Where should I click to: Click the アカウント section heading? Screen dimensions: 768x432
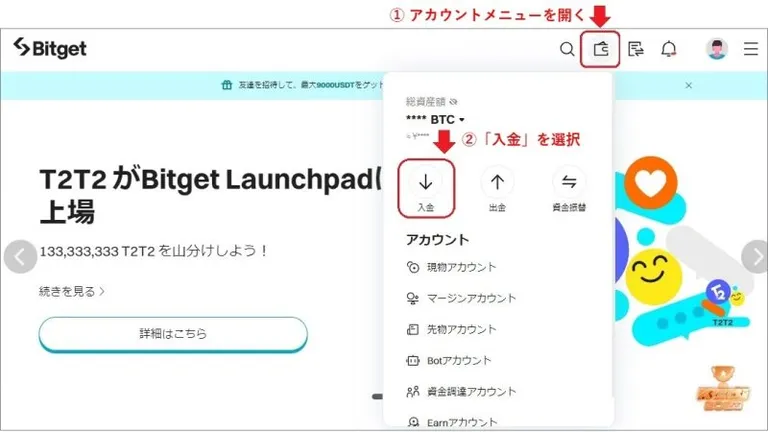click(x=437, y=240)
